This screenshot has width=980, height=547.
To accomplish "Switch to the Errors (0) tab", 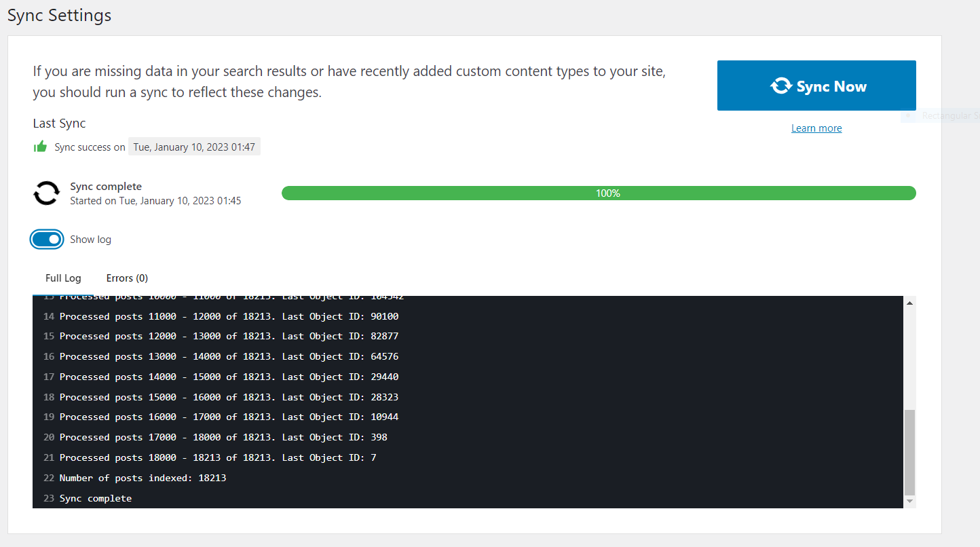I will [126, 278].
